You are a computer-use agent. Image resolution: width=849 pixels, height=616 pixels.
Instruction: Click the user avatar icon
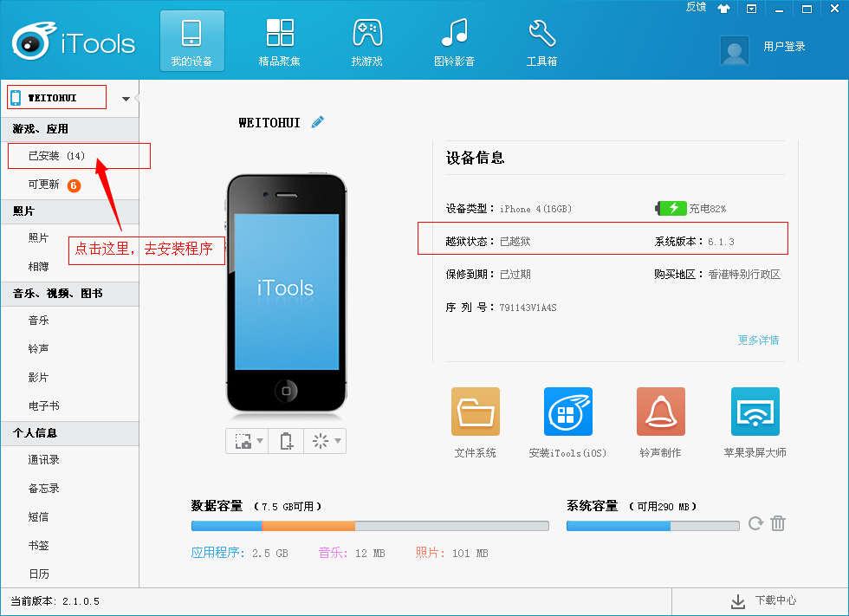tap(735, 50)
